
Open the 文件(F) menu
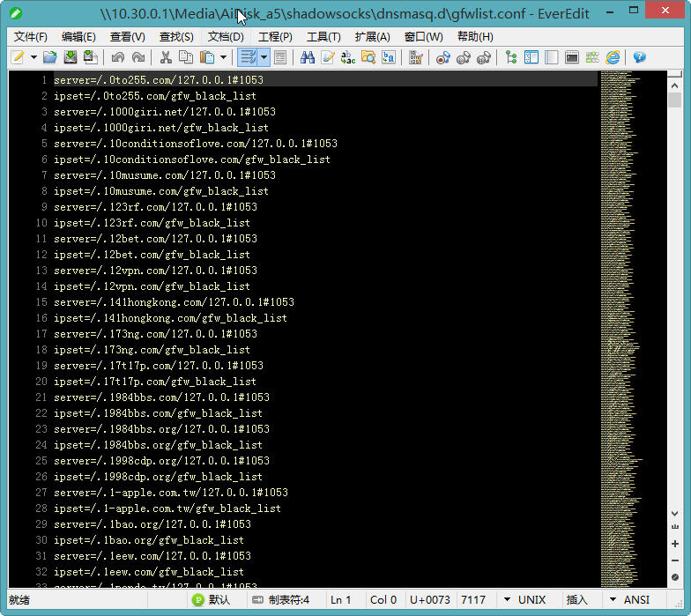pos(30,37)
